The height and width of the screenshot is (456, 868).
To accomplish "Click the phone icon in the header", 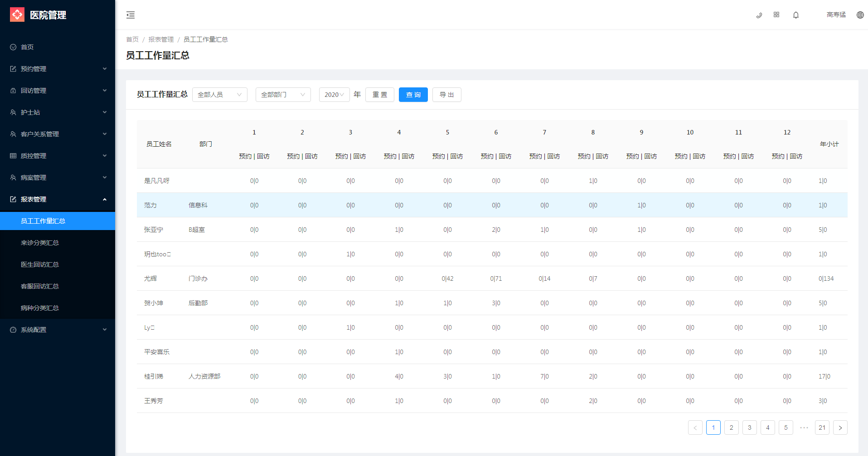I will tap(759, 15).
